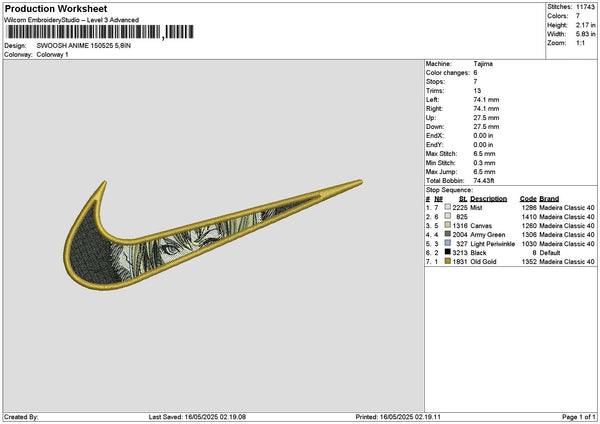Click the Width value 5.83 in
The width and height of the screenshot is (600, 424).
pos(585,34)
